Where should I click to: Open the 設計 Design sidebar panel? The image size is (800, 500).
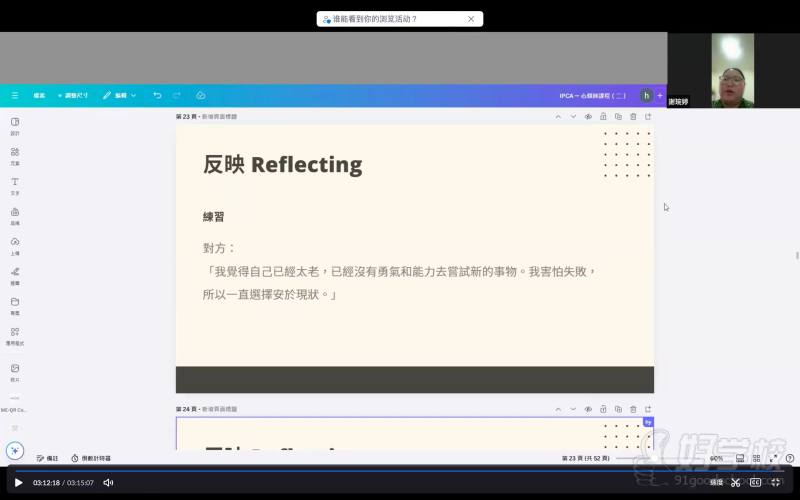pyautogui.click(x=15, y=126)
